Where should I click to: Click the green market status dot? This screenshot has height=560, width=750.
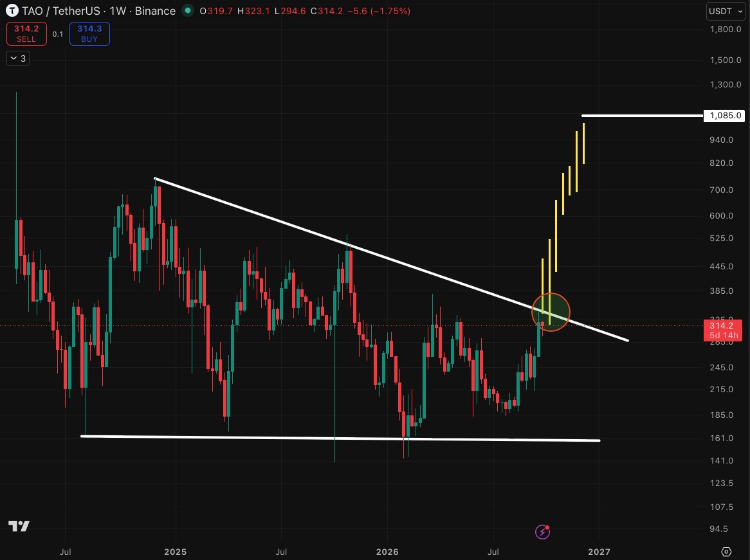188,10
